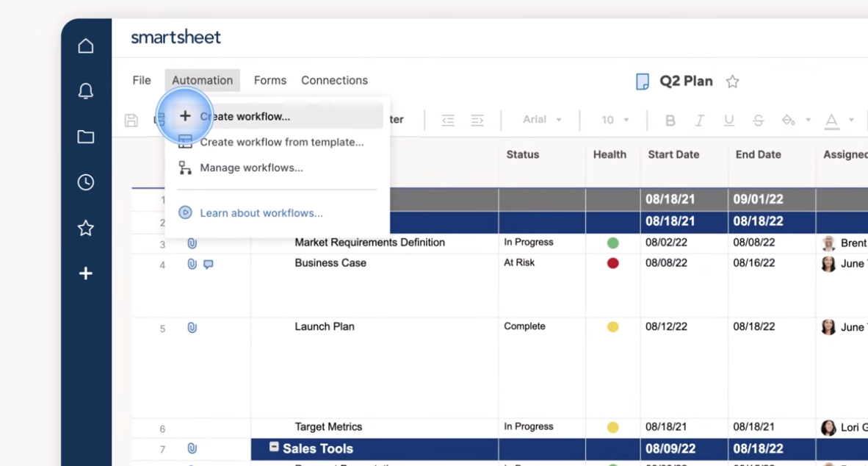Click the Q2 Plan sheet title

pyautogui.click(x=686, y=81)
